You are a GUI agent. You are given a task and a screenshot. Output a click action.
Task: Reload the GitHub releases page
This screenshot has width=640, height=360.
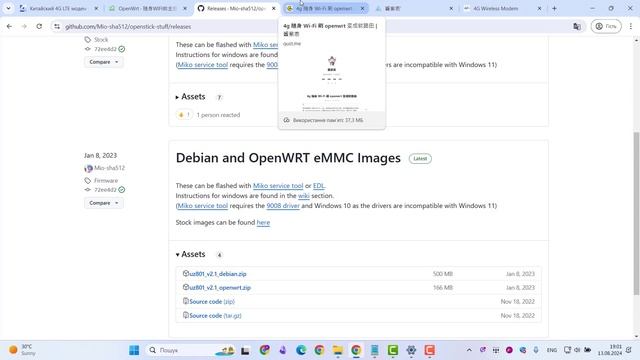(x=39, y=27)
